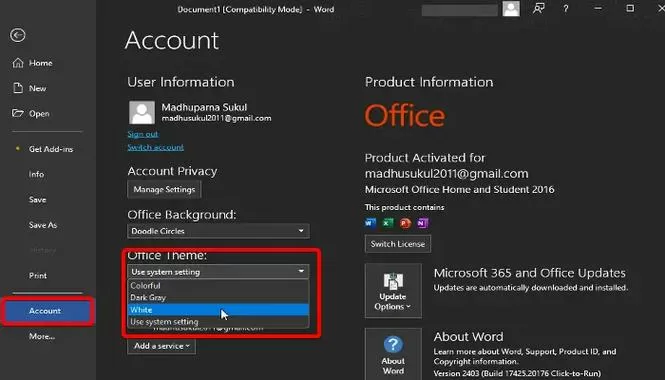Screen dimensions: 665x380
Task: Click the Madhuparna Sukul name text
Action: tap(204, 107)
